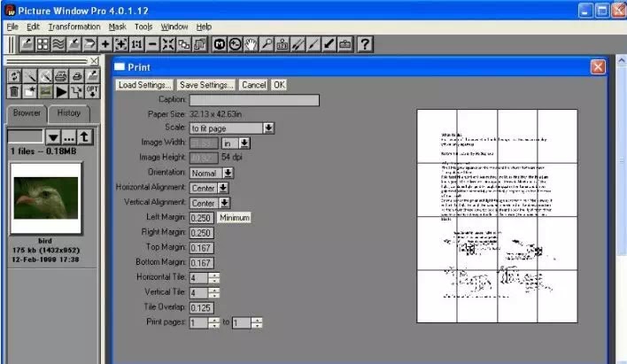The image size is (627, 364).
Task: Click the circular plus-minus tool icon
Action: click(236, 44)
